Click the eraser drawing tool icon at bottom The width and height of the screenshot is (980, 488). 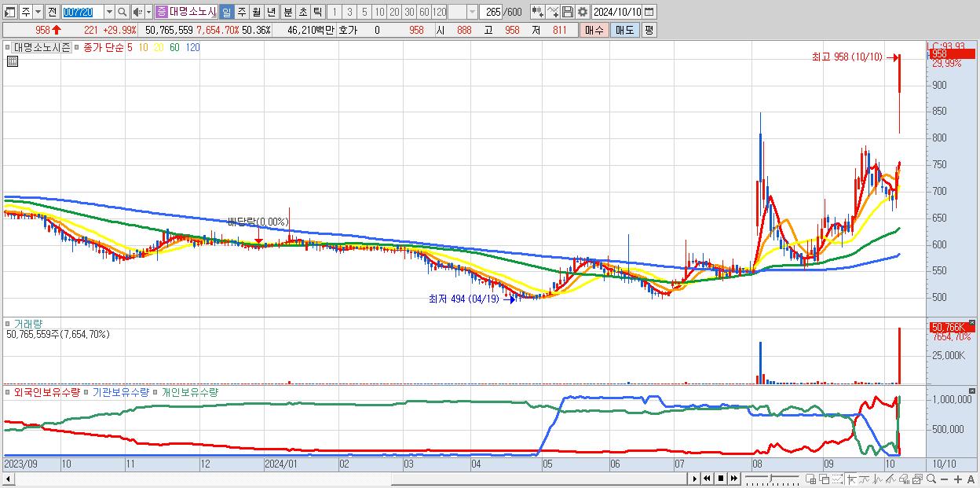904,479
